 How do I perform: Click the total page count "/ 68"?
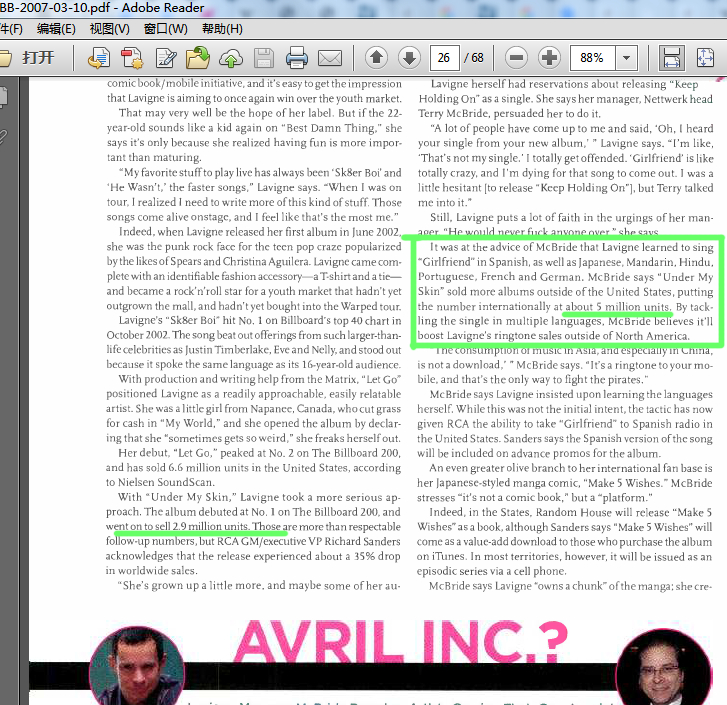coord(474,58)
